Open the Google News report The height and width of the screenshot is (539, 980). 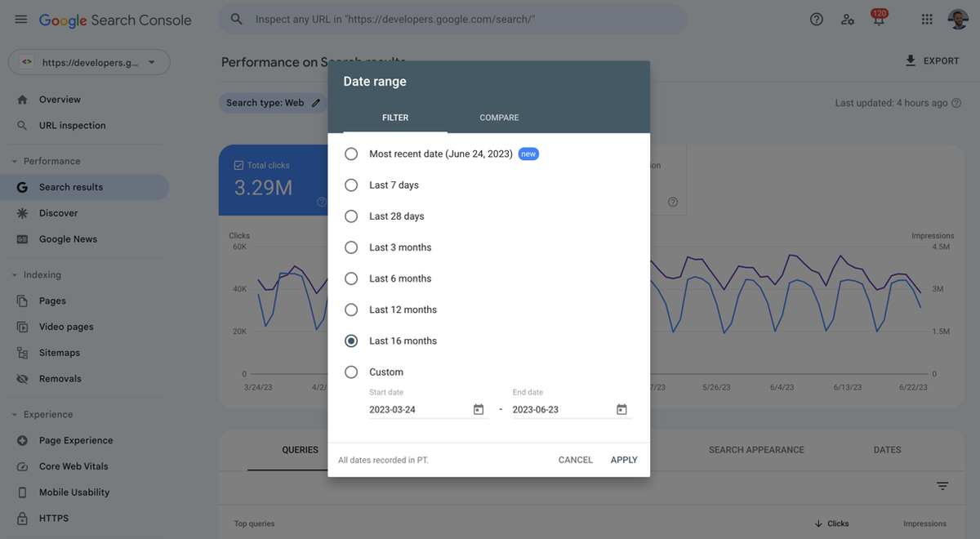click(x=69, y=238)
